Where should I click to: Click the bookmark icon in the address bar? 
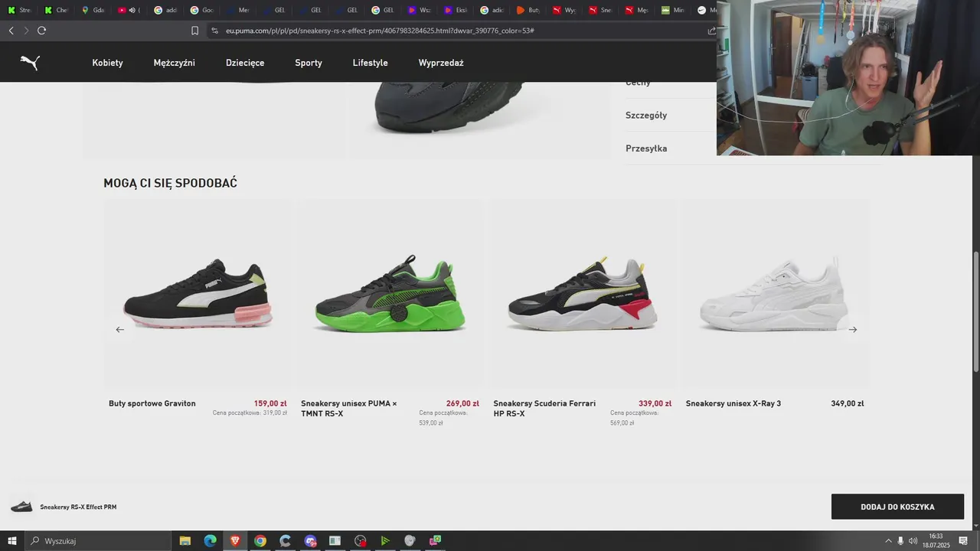click(194, 31)
